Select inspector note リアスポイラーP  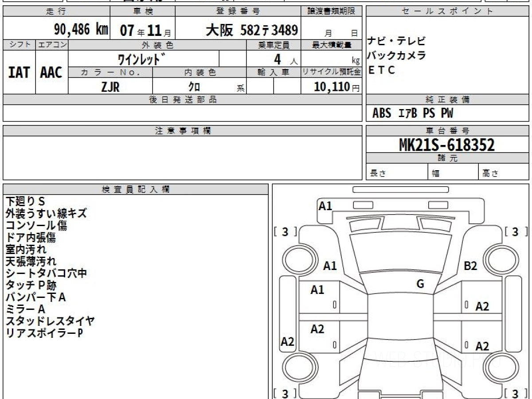pos(44,333)
